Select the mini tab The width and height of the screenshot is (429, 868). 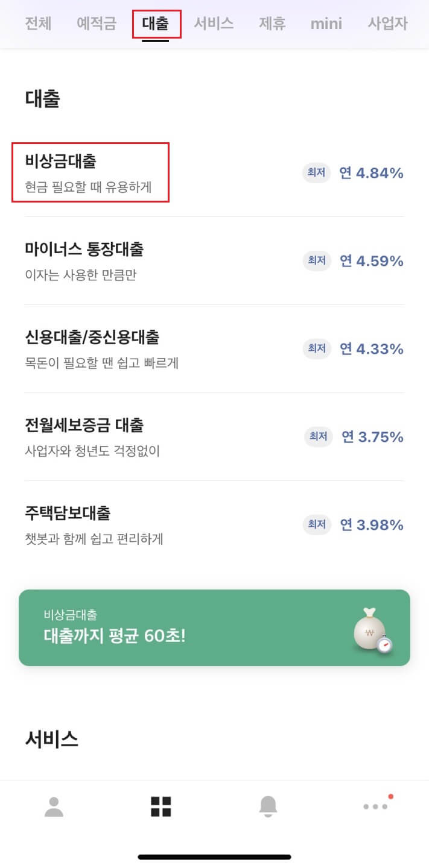click(x=325, y=24)
